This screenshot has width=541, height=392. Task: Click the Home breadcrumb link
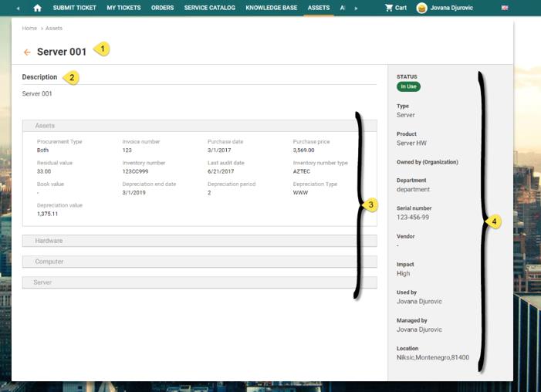29,28
